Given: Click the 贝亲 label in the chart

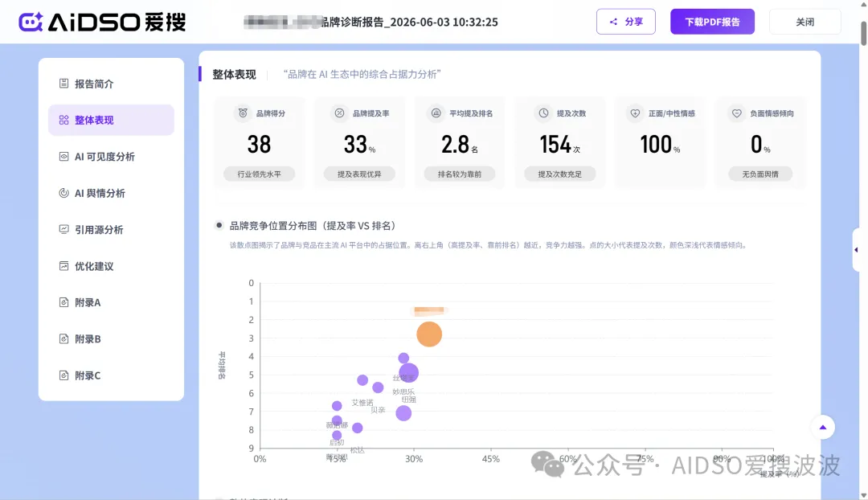Looking at the screenshot, I should click(x=378, y=410).
